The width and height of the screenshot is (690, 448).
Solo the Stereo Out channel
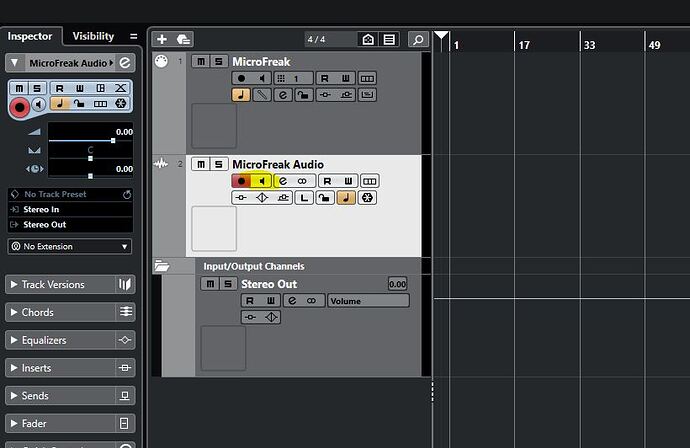228,284
